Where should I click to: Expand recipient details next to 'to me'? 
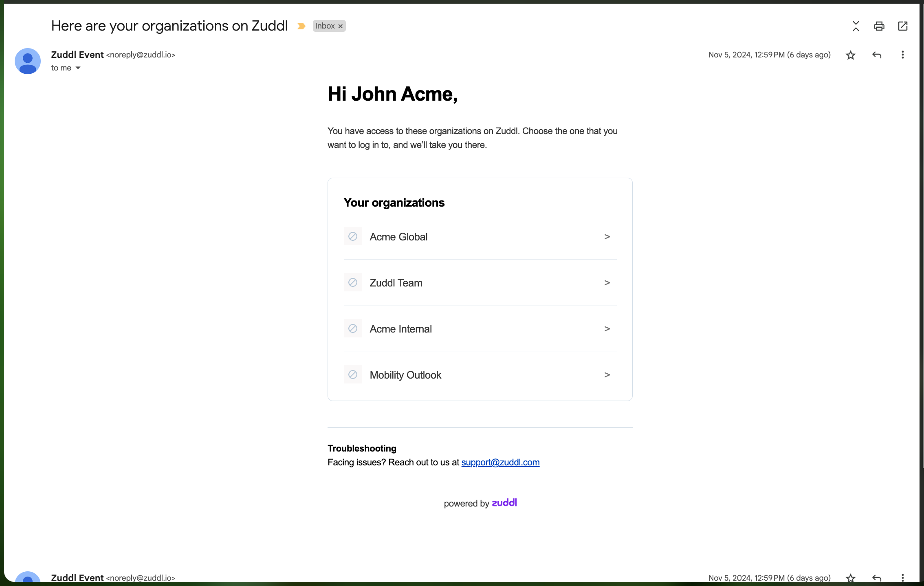pyautogui.click(x=78, y=68)
